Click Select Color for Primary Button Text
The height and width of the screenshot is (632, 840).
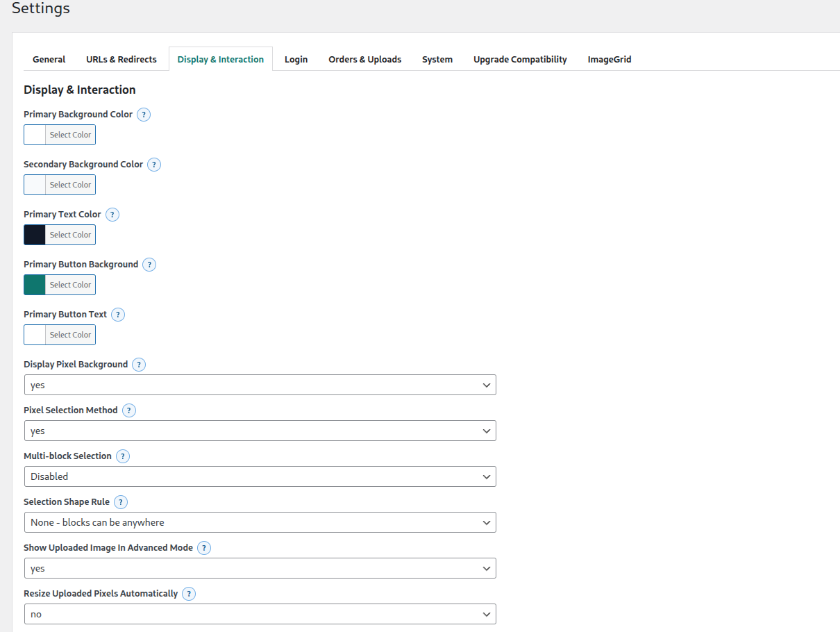click(x=70, y=335)
